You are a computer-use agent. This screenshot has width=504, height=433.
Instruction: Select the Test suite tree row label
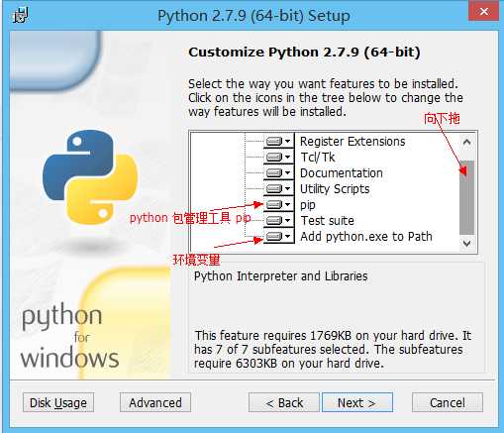point(328,221)
